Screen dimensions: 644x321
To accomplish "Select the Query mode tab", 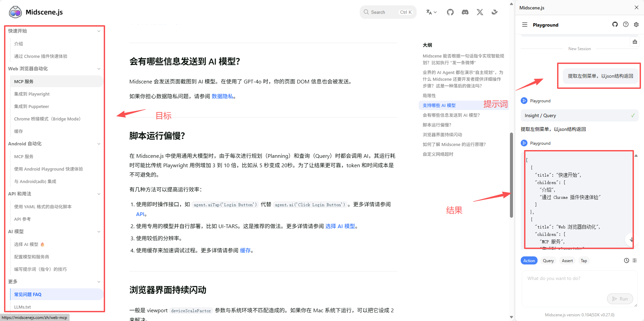I will 548,260.
